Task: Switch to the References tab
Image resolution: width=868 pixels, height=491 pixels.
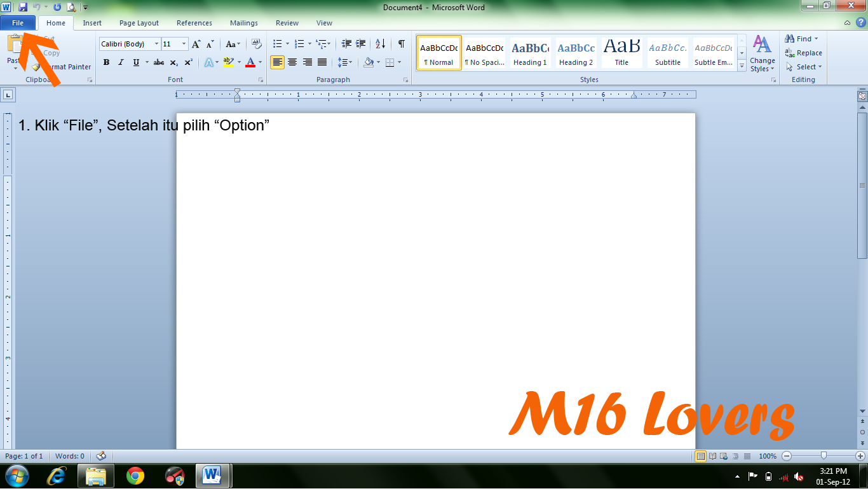Action: 194,23
